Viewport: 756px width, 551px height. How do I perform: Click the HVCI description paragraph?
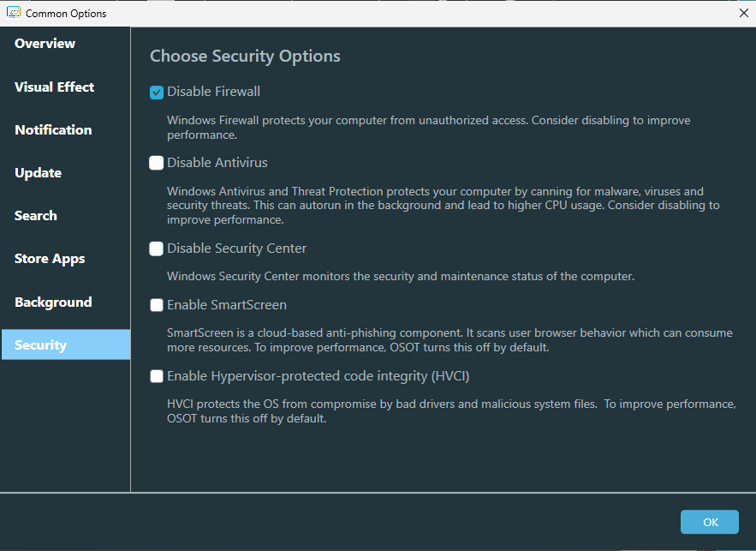pos(451,411)
